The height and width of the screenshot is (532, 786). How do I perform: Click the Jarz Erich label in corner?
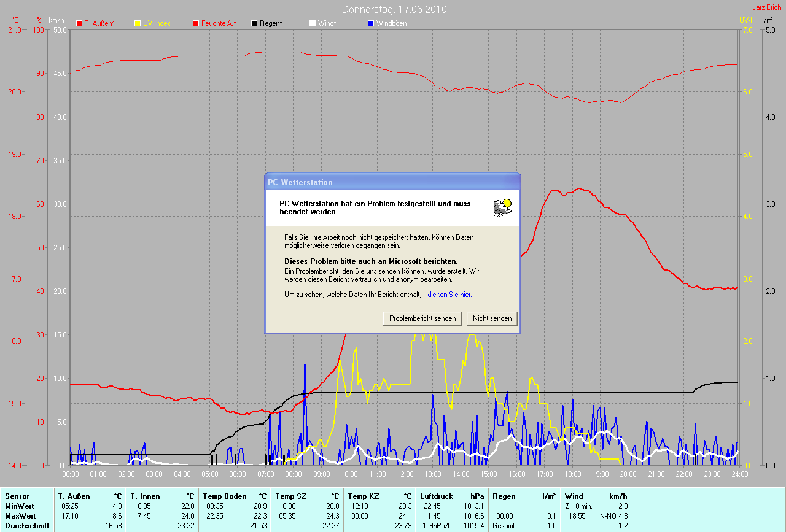click(767, 7)
